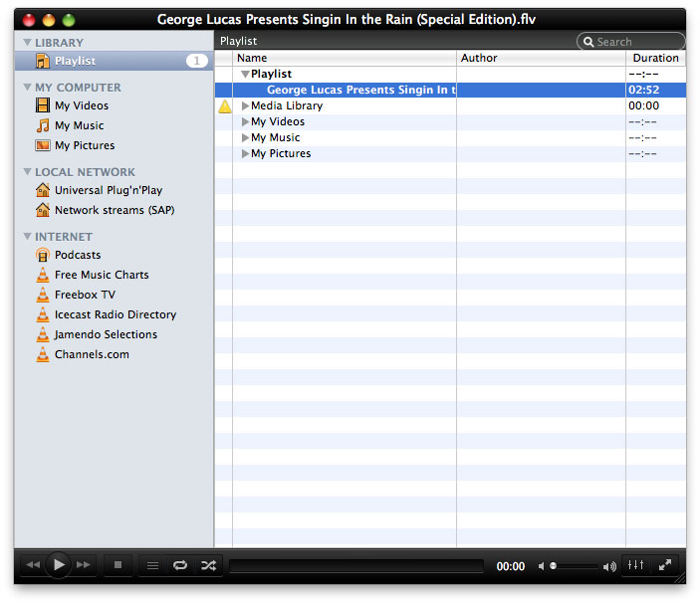Select My Music in the sidebar

pos(79,125)
